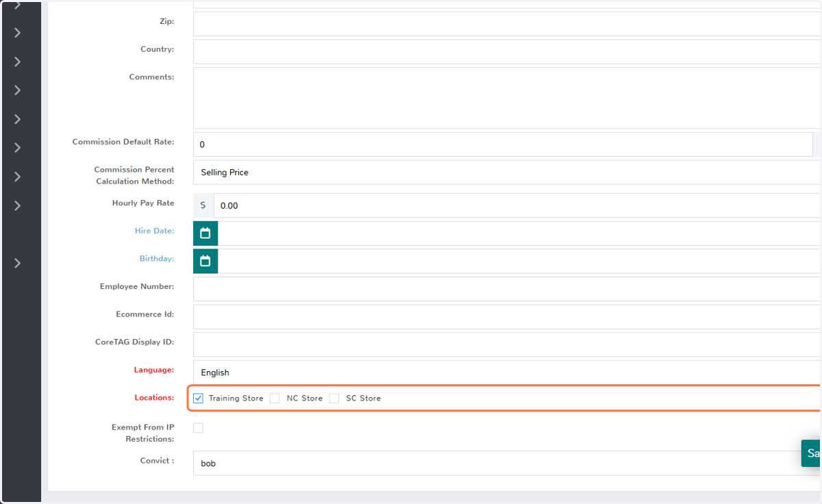Image resolution: width=822 pixels, height=504 pixels.
Task: Click the red Locations label
Action: 154,398
